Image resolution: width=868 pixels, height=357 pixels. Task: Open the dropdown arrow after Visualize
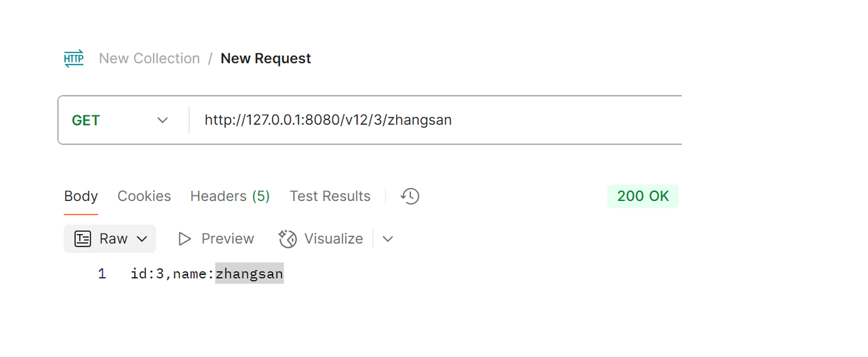(x=388, y=239)
